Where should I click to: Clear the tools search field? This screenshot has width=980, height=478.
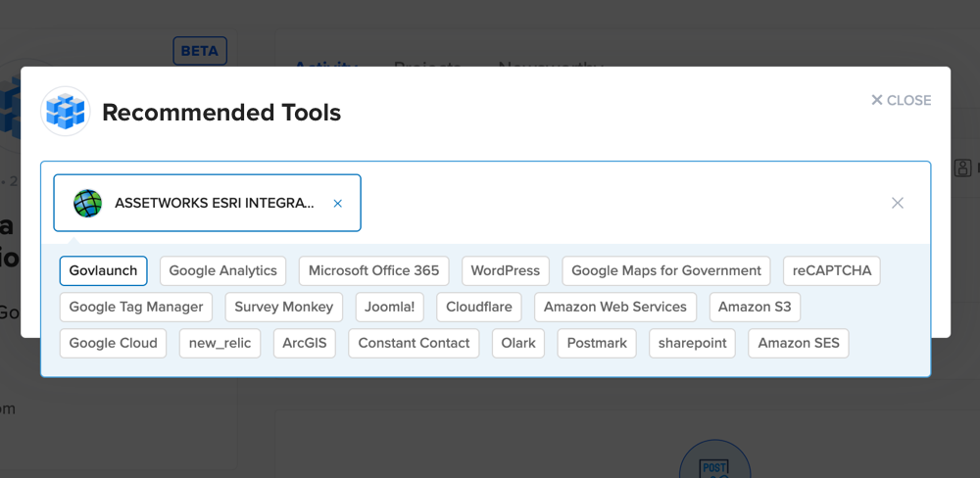pos(897,203)
